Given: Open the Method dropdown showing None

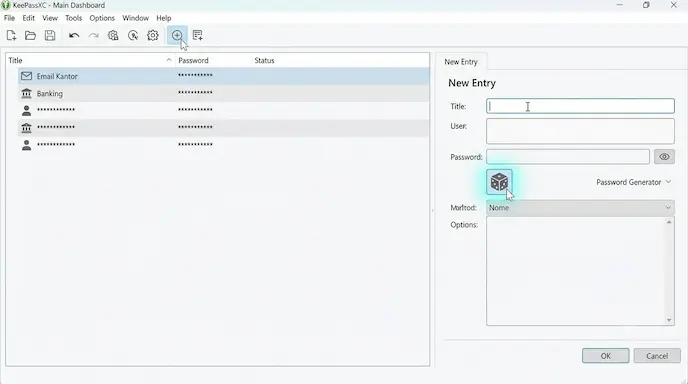Looking at the screenshot, I should click(580, 208).
